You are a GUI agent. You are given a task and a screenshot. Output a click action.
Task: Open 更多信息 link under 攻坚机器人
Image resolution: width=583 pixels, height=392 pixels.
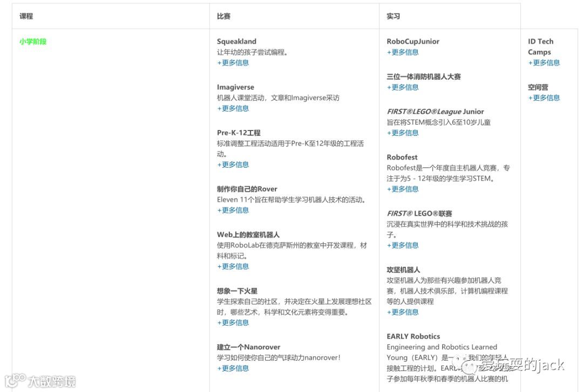(403, 312)
